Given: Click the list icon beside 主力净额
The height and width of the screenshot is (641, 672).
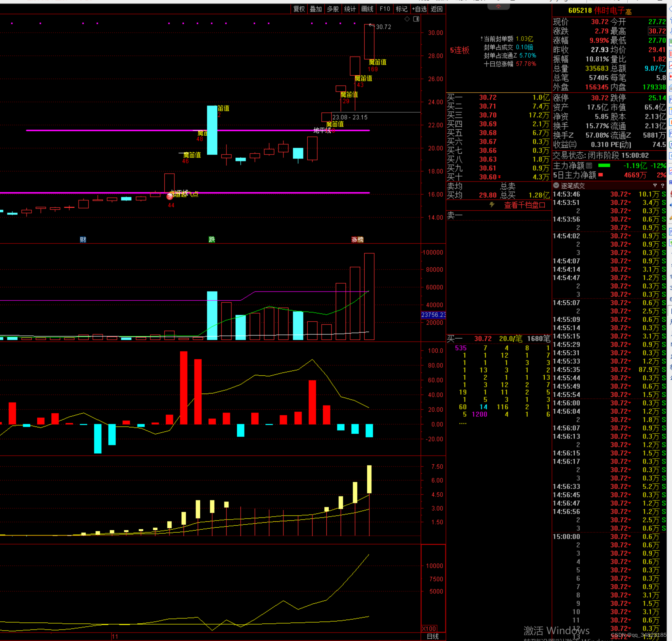Looking at the screenshot, I should [x=589, y=166].
